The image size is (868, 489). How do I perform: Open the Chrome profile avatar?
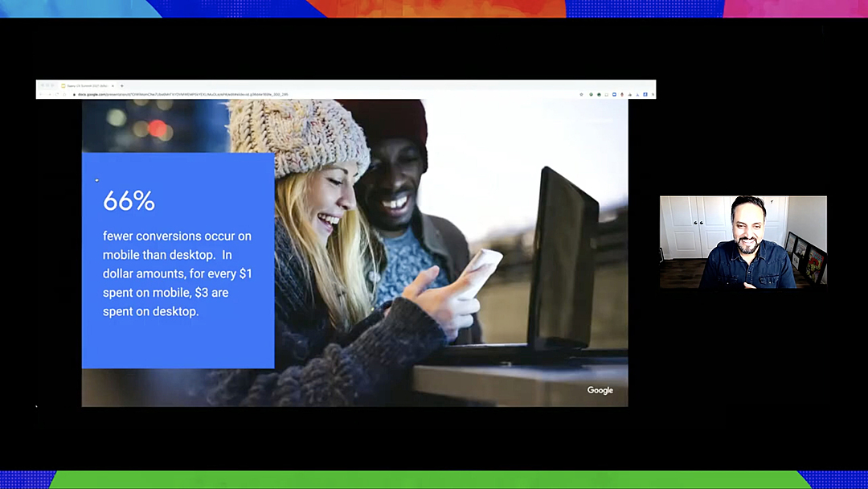click(645, 94)
